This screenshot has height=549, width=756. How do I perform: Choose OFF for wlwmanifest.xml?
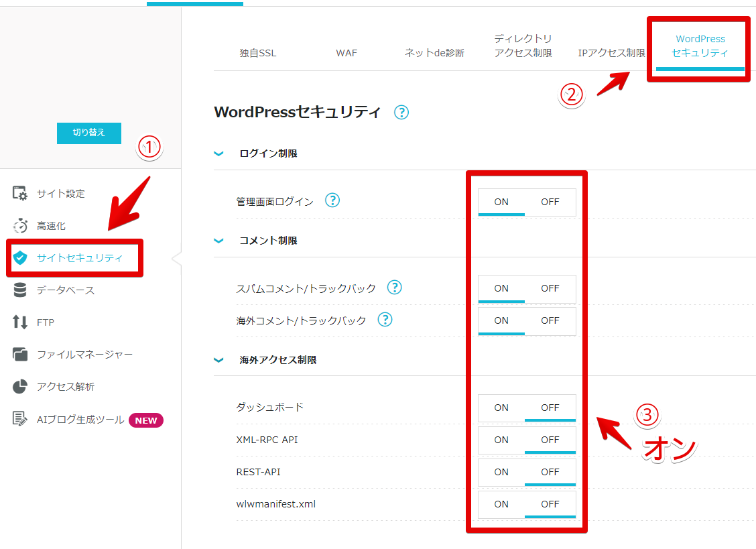(x=550, y=505)
